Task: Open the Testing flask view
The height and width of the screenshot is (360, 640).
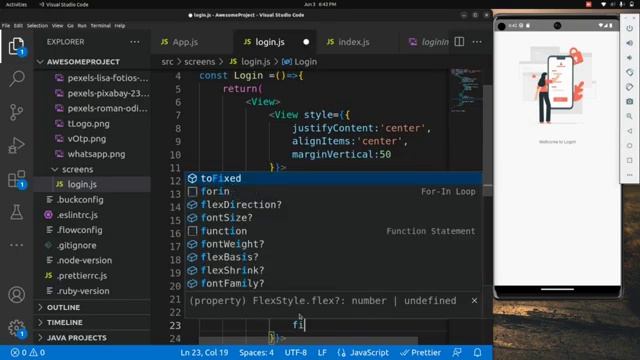Action: tap(16, 212)
